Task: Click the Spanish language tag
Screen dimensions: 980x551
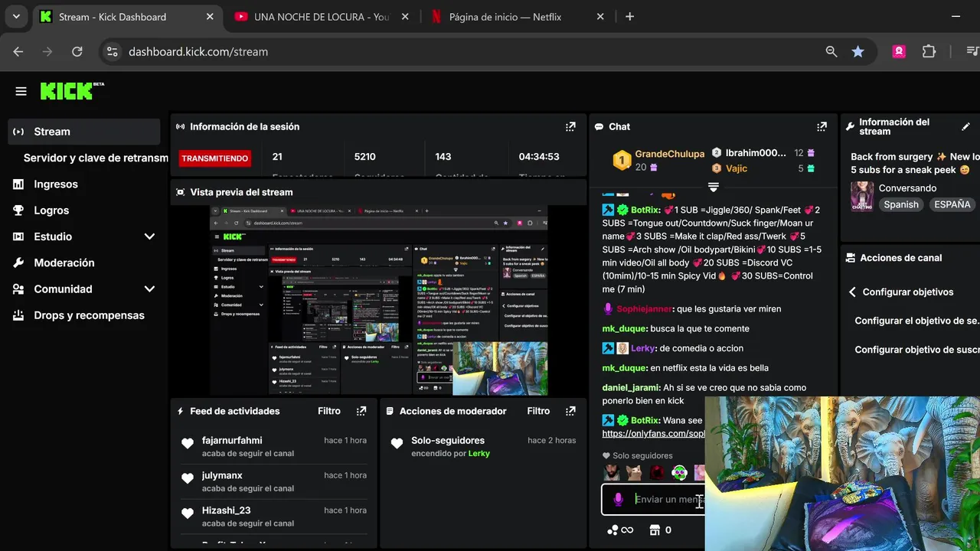Action: [x=901, y=204]
